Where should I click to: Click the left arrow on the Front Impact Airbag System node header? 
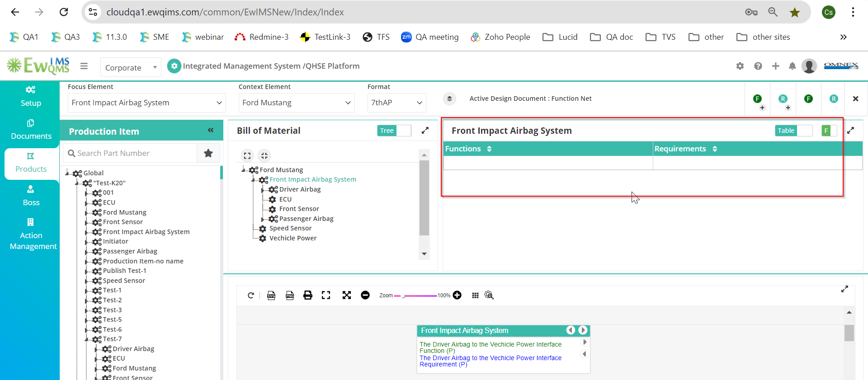[571, 330]
